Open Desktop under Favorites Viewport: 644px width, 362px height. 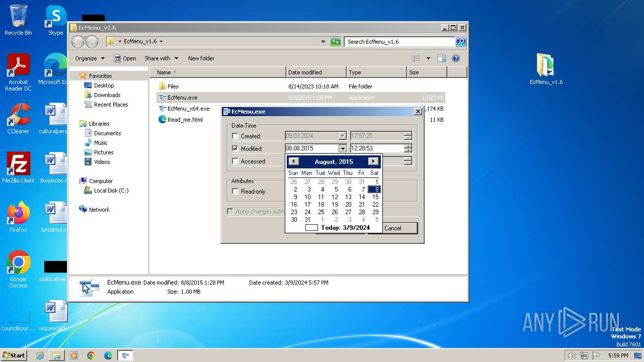[104, 85]
